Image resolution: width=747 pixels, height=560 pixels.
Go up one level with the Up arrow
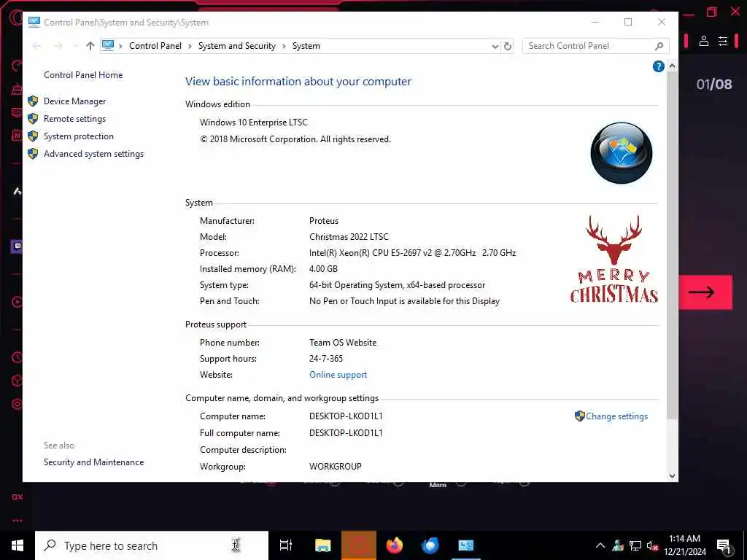click(x=90, y=46)
